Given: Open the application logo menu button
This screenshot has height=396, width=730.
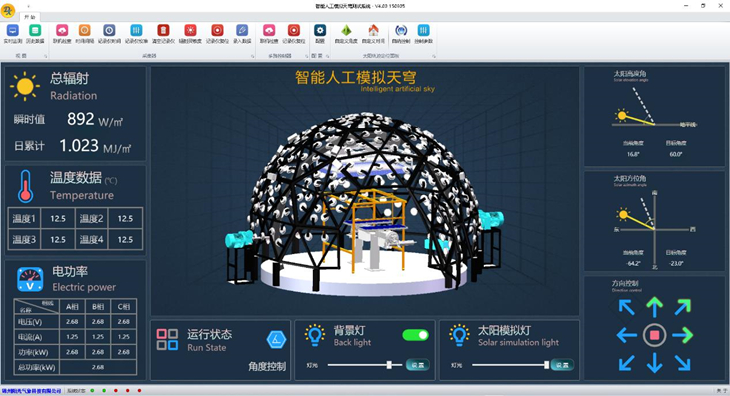Looking at the screenshot, I should click(8, 10).
